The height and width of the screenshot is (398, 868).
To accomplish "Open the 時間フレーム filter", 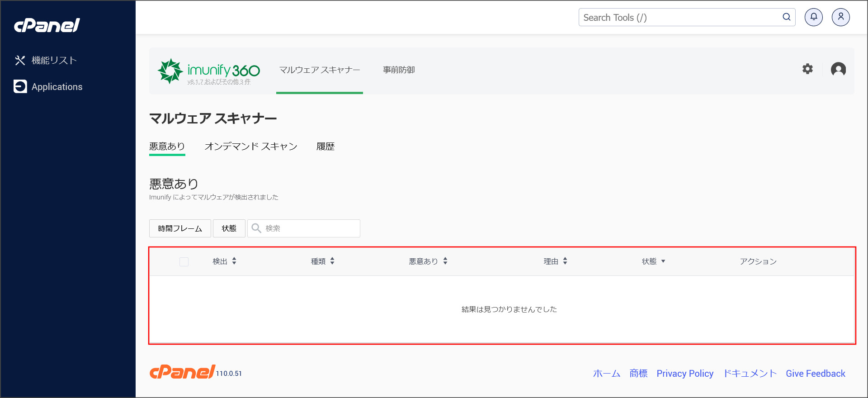I will coord(180,228).
